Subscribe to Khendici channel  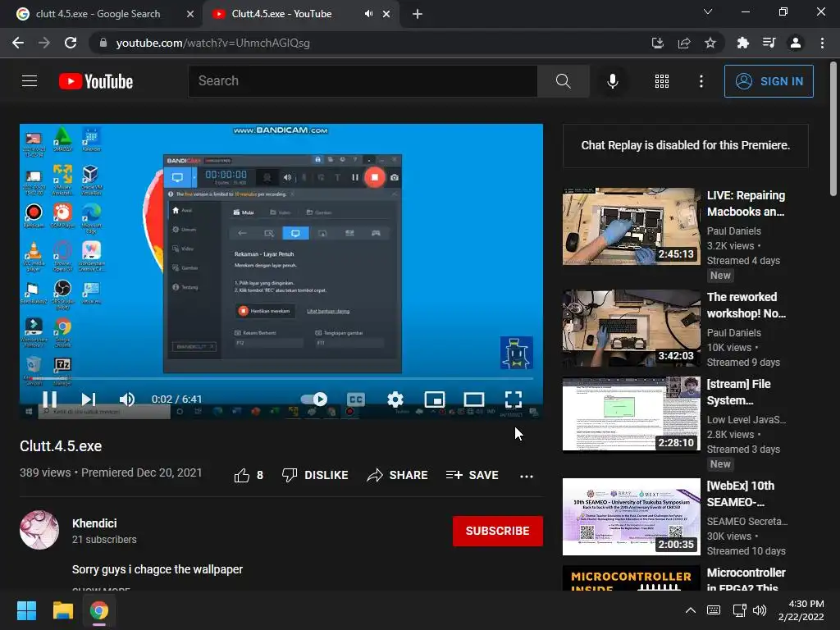(x=498, y=531)
